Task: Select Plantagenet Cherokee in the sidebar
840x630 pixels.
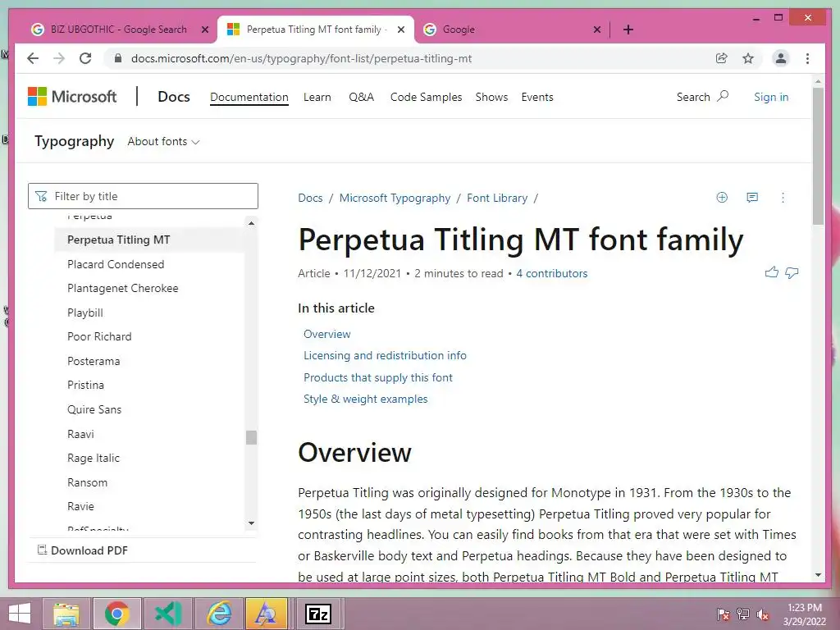Action: click(123, 288)
